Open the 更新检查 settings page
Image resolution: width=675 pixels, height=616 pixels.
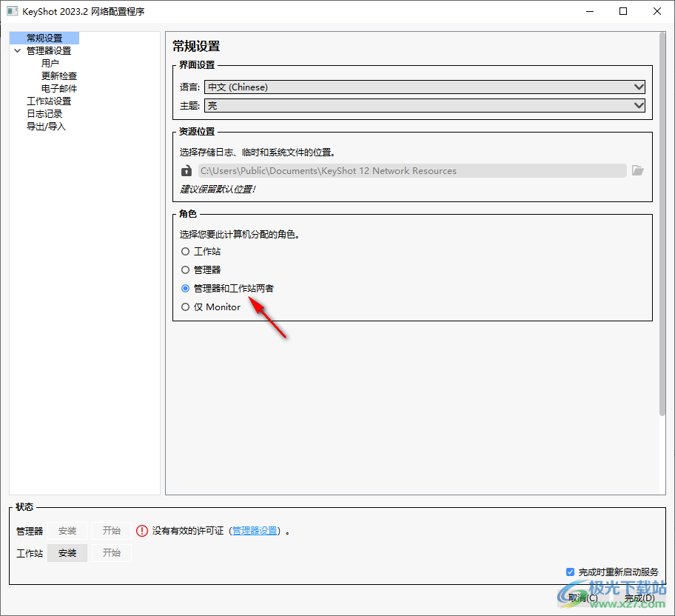point(58,76)
